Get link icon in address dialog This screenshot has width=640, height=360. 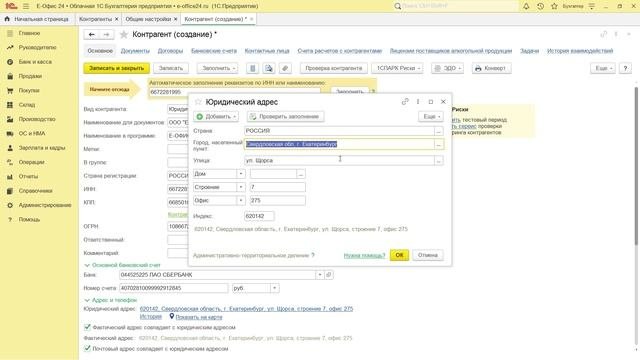pyautogui.click(x=405, y=102)
